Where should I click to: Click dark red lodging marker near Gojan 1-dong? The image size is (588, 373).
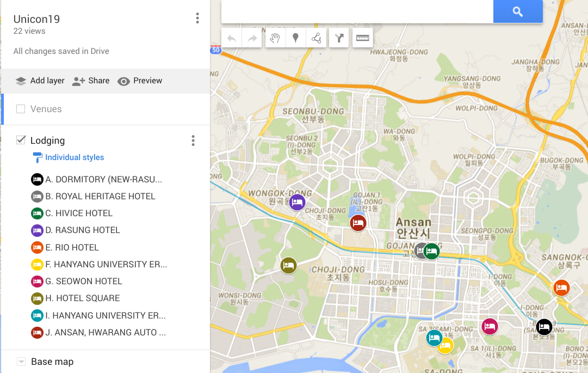pyautogui.click(x=358, y=223)
